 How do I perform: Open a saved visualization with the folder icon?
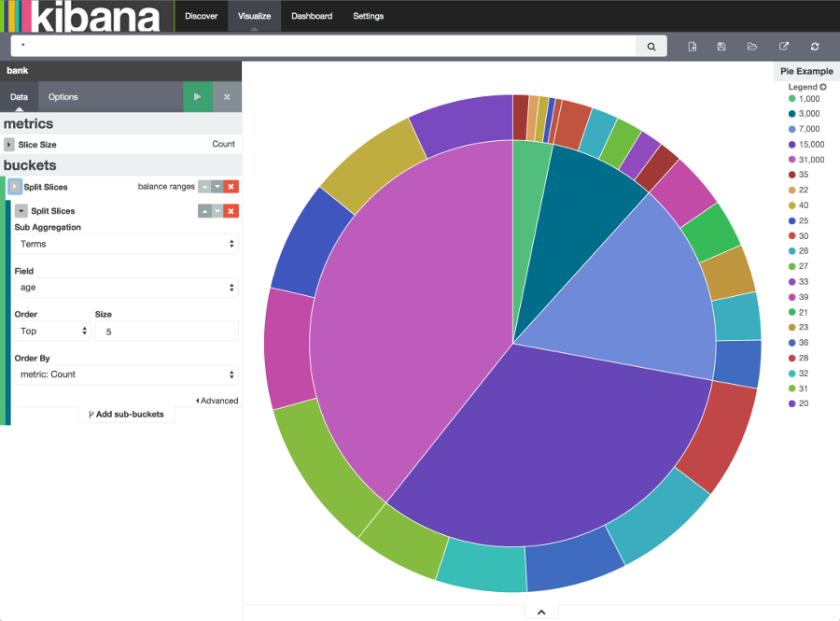[x=751, y=46]
